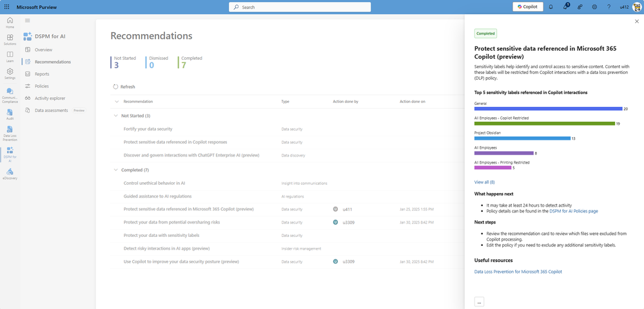The image size is (644, 309).
Task: Collapse the Not Started (3) group
Action: 115,116
